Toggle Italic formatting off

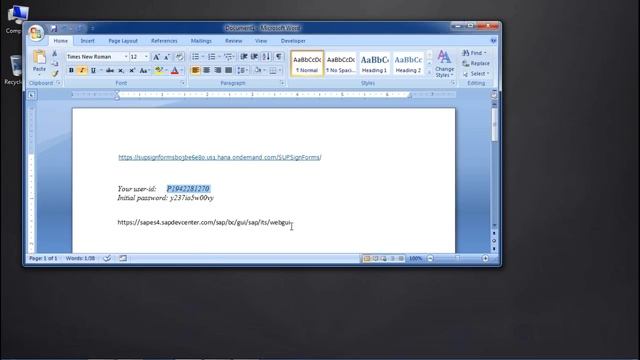(82, 71)
